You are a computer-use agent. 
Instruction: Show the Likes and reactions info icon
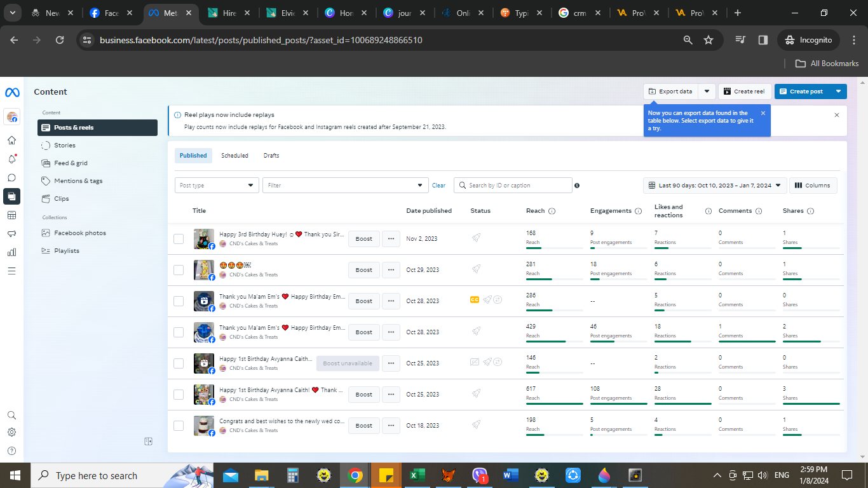[x=709, y=211]
